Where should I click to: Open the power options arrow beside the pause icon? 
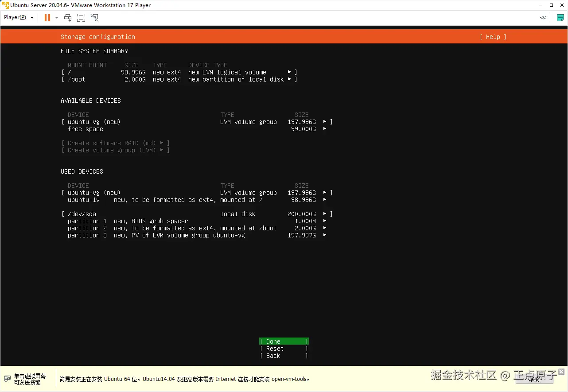[57, 18]
